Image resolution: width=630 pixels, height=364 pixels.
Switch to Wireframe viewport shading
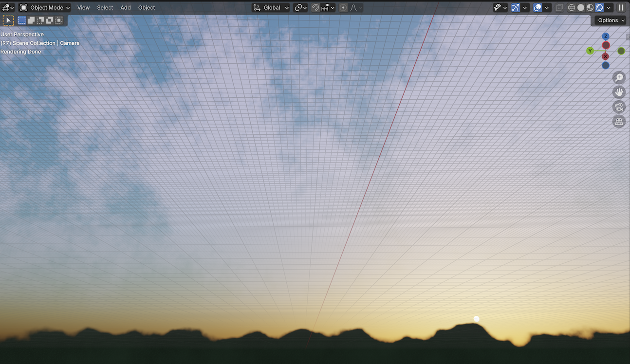coord(571,7)
